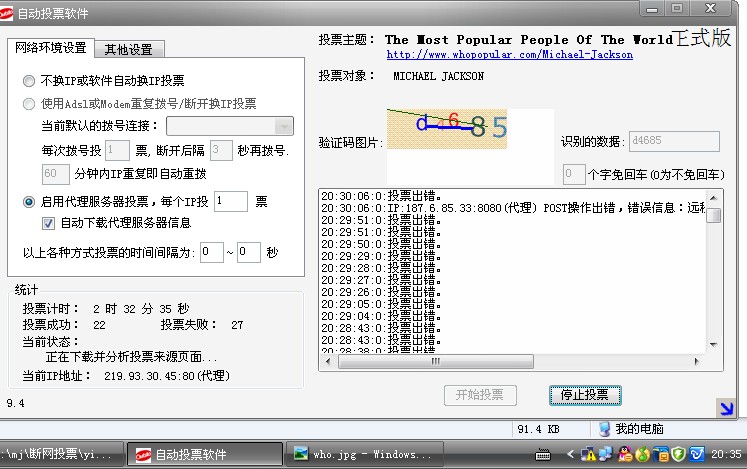This screenshot has height=469, width=747.
Task: Open the 当前默认的拨号连接 dropdown
Action: (x=230, y=126)
